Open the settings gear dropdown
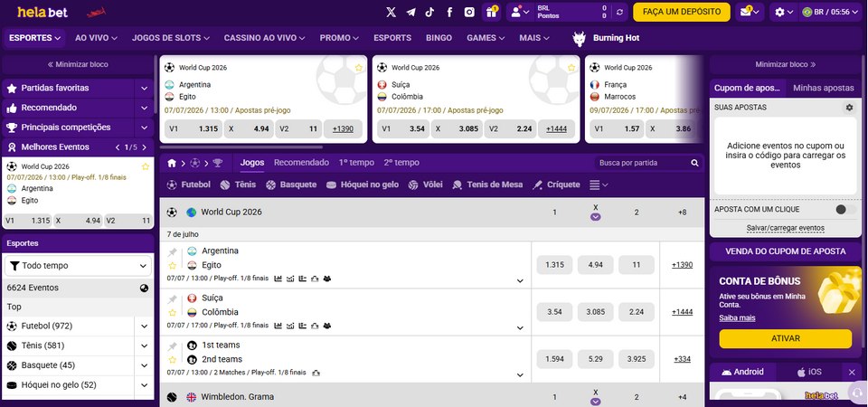The height and width of the screenshot is (407, 868). 784,12
